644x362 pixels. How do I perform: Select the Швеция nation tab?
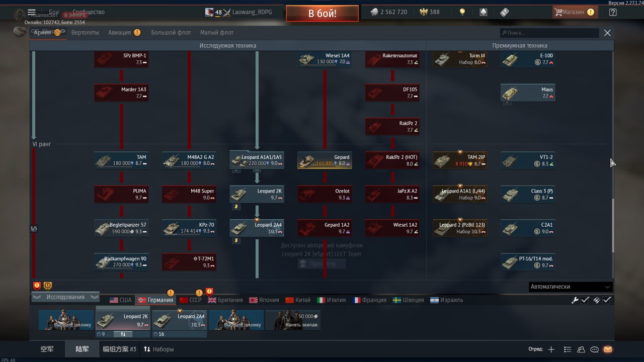tap(408, 300)
